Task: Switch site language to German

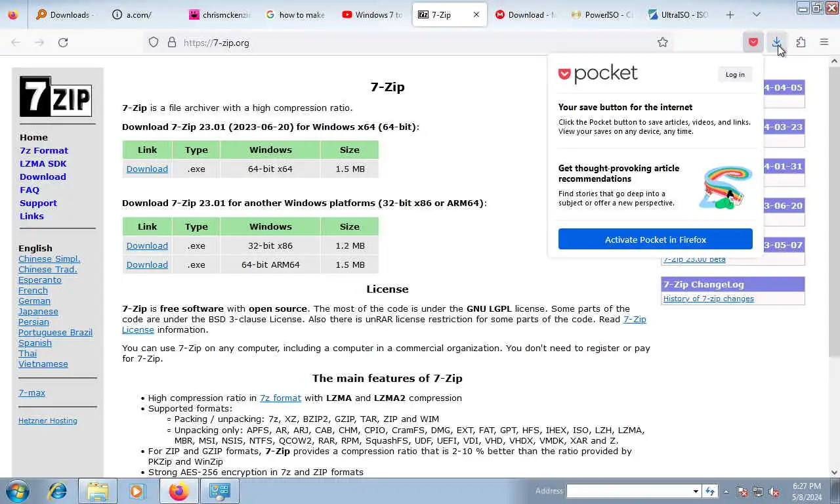Action: pos(34,301)
